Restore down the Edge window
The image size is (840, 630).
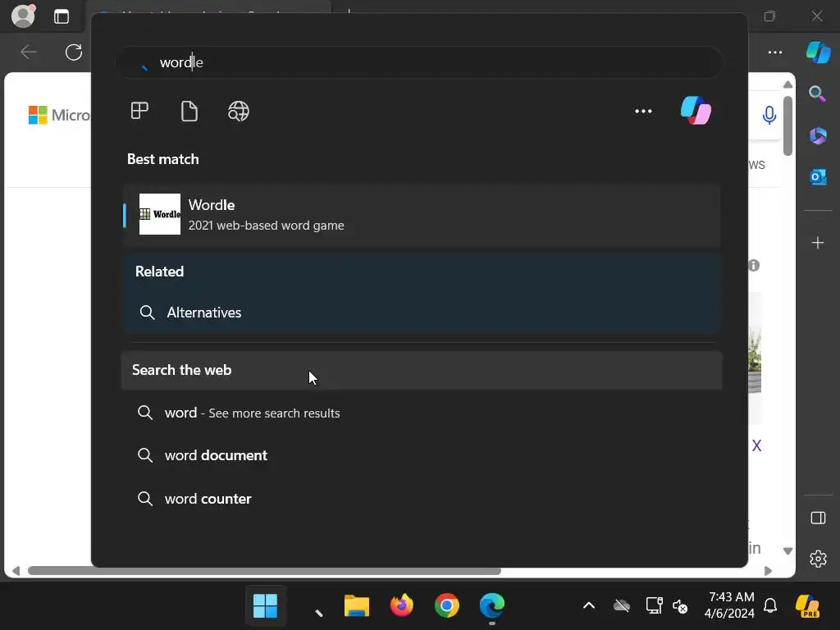point(769,16)
